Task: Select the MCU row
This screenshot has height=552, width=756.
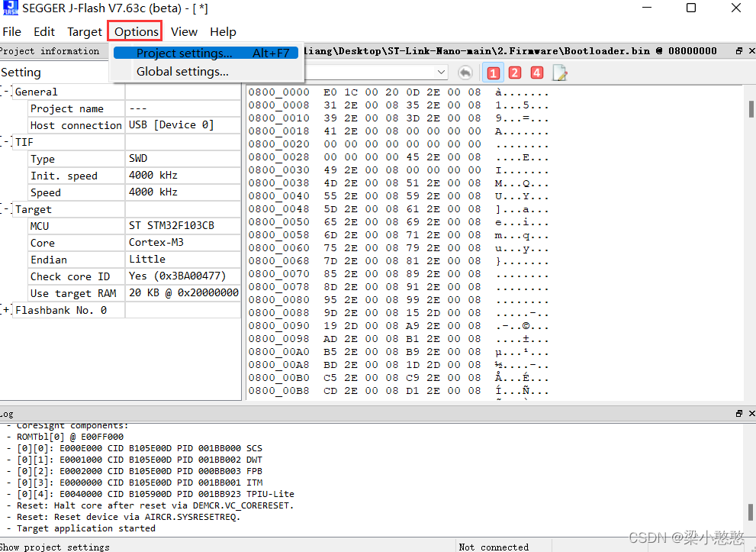Action: pos(134,226)
